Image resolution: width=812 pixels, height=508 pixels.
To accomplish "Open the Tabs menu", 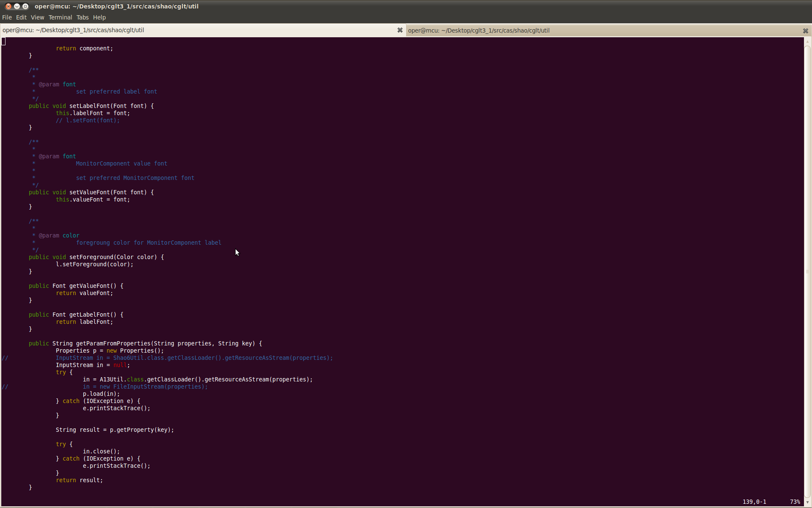I will pyautogui.click(x=82, y=17).
